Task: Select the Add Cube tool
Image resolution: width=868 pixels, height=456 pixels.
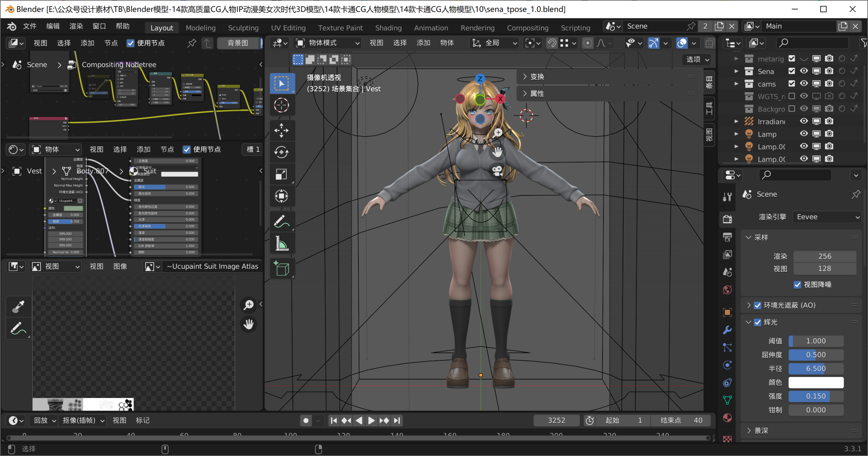Action: [281, 269]
